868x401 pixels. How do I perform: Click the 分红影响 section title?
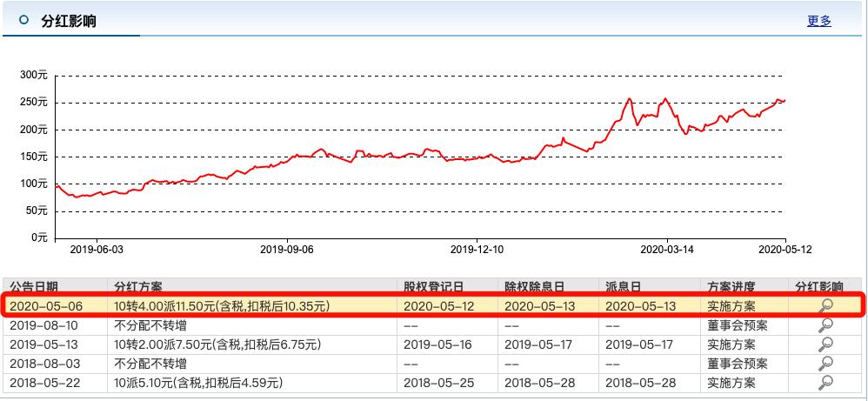(69, 21)
